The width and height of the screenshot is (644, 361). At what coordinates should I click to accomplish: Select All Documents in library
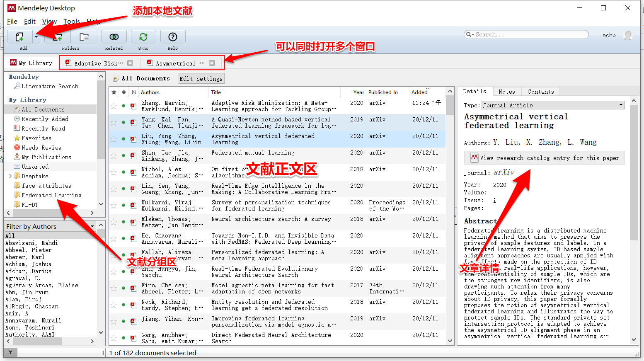tap(43, 109)
